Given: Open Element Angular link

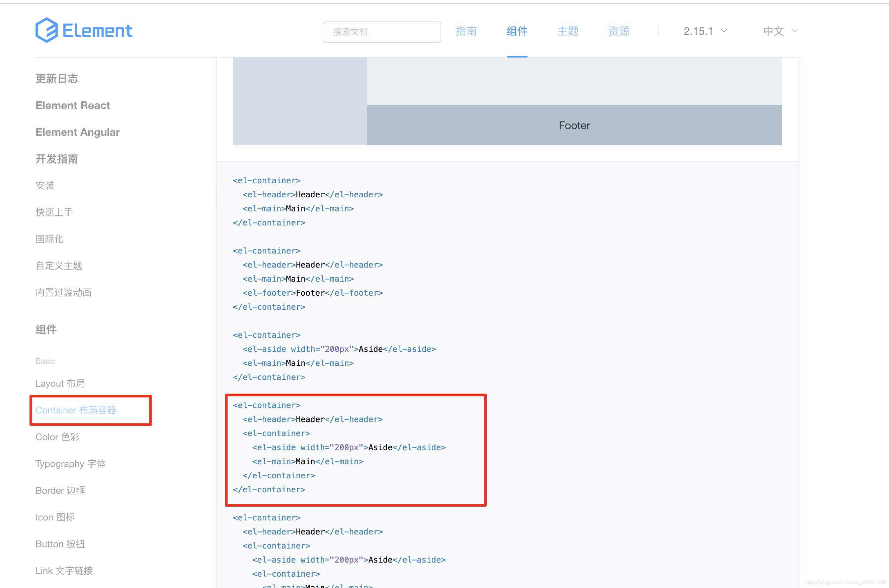Looking at the screenshot, I should point(78,132).
